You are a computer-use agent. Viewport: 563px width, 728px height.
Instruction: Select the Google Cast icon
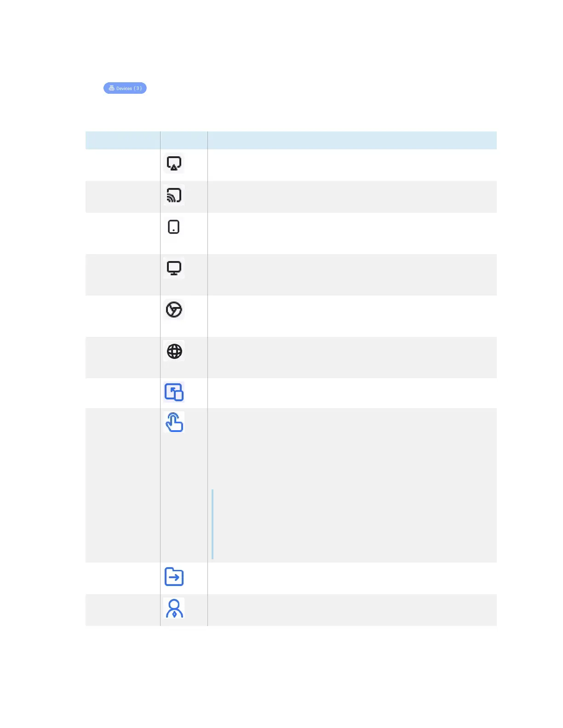pos(174,195)
